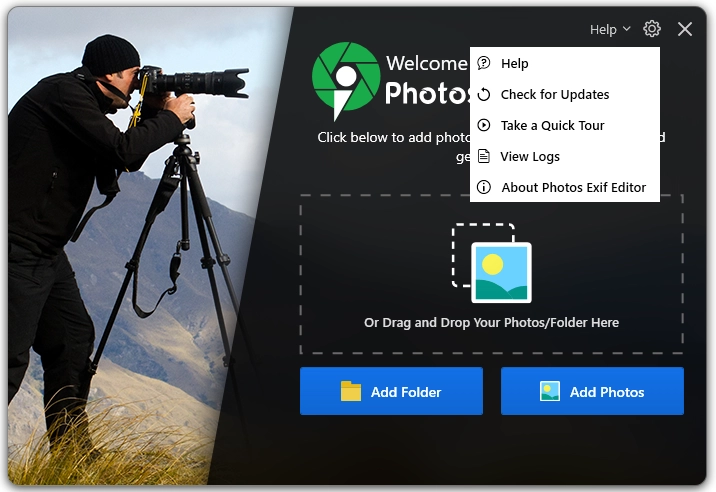Click the play icon next to Quick Tour

[x=484, y=126]
